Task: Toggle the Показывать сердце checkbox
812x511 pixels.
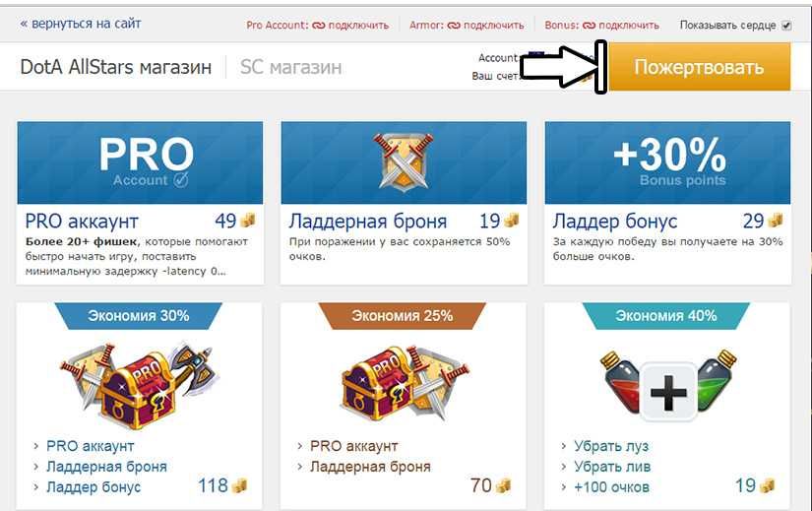Action: 786,25
